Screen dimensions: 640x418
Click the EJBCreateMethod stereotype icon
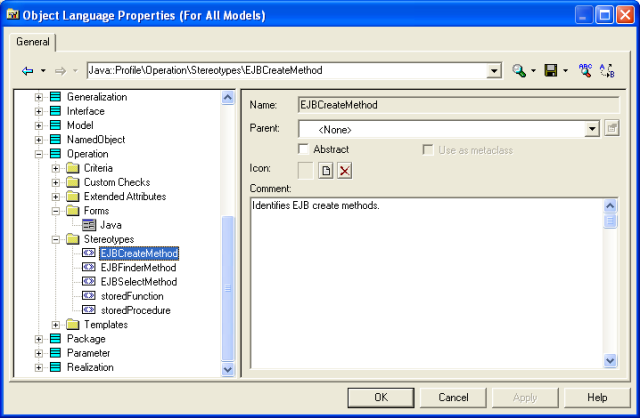(x=89, y=253)
